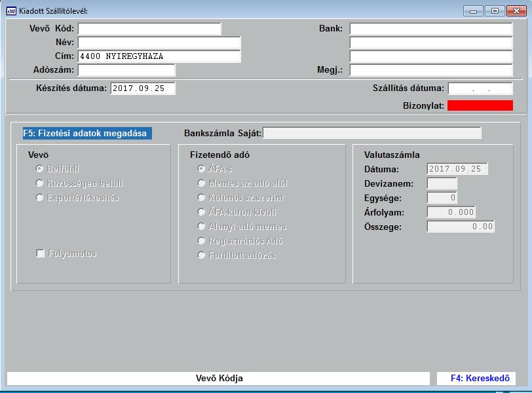Image resolution: width=532 pixels, height=393 pixels.
Task: Click the first Bank input field
Action: click(431, 29)
